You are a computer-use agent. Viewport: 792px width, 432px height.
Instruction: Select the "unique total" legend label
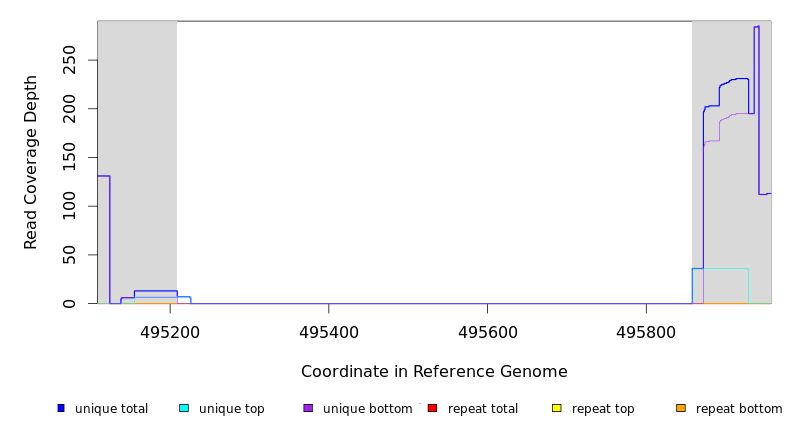pyautogui.click(x=111, y=409)
